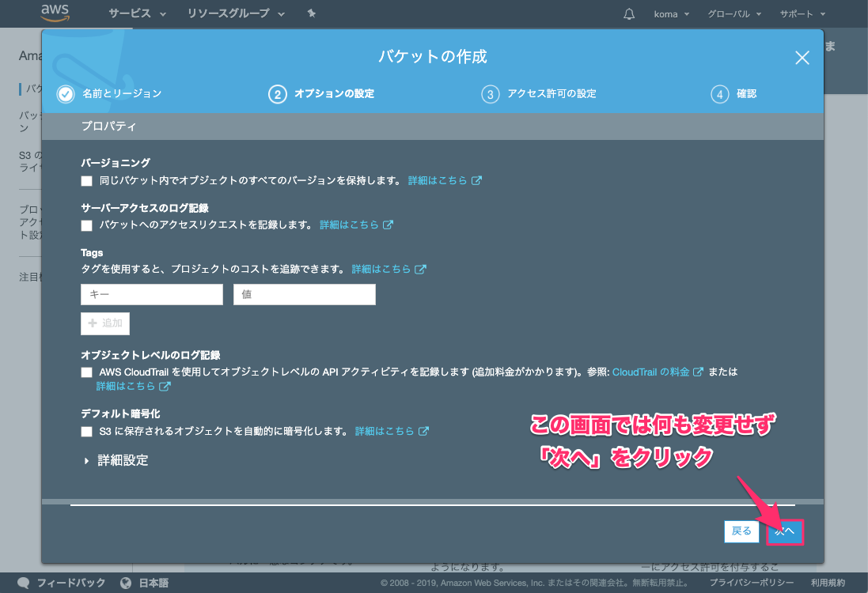The image size is (868, 593).
Task: Enable the バージョニング checkbox
Action: tap(87, 181)
